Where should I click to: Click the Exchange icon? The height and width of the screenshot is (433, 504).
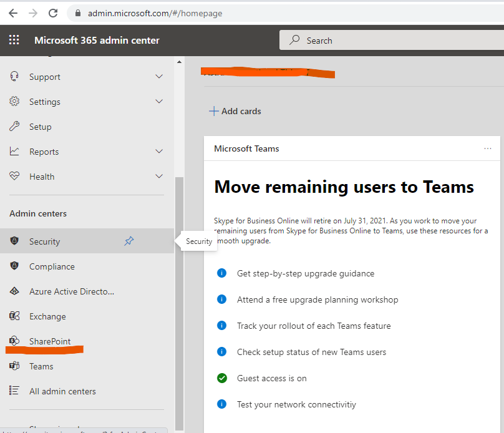[x=14, y=316]
